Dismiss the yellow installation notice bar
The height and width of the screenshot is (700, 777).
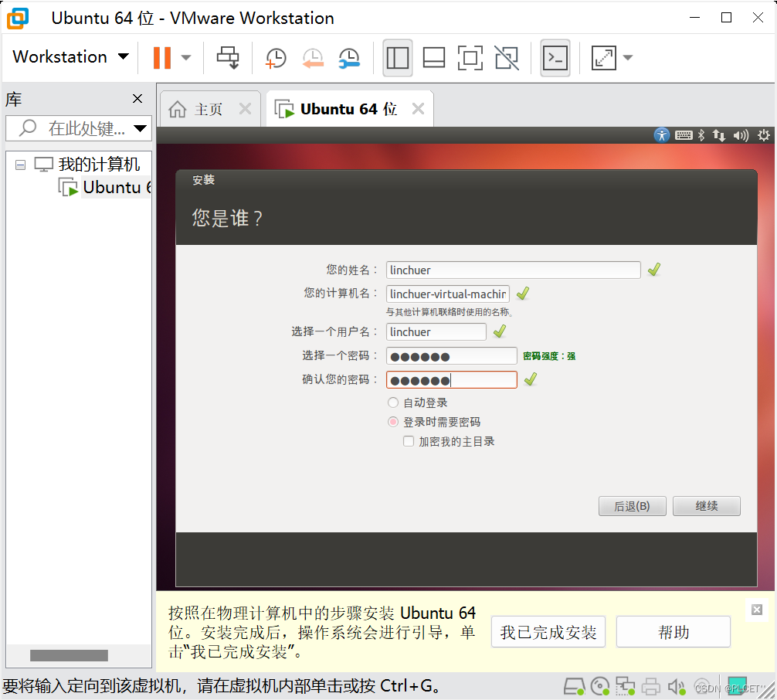pyautogui.click(x=757, y=610)
